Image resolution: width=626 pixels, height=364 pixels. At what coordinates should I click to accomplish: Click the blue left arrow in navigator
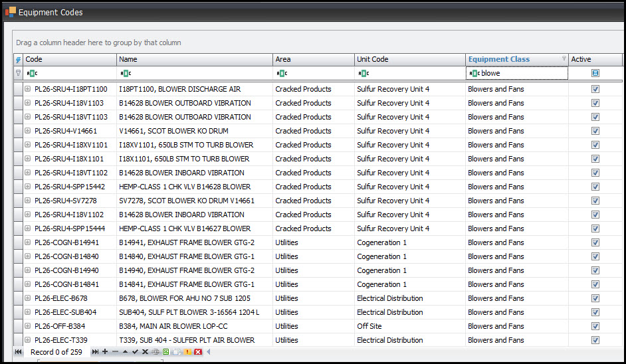[208, 351]
